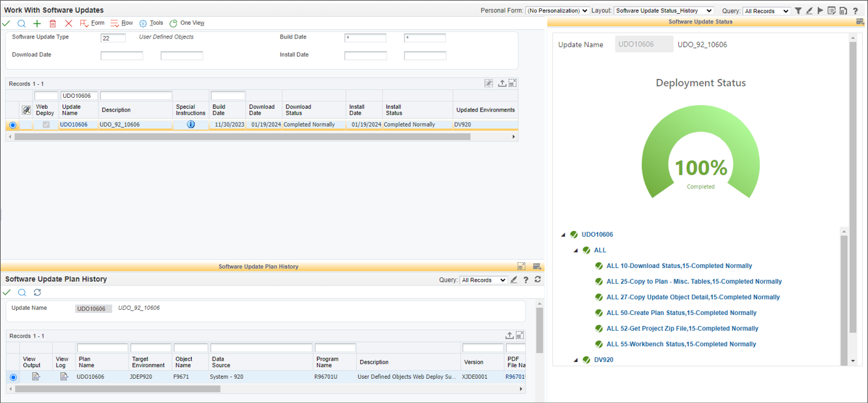Open the Row menu

click(122, 23)
